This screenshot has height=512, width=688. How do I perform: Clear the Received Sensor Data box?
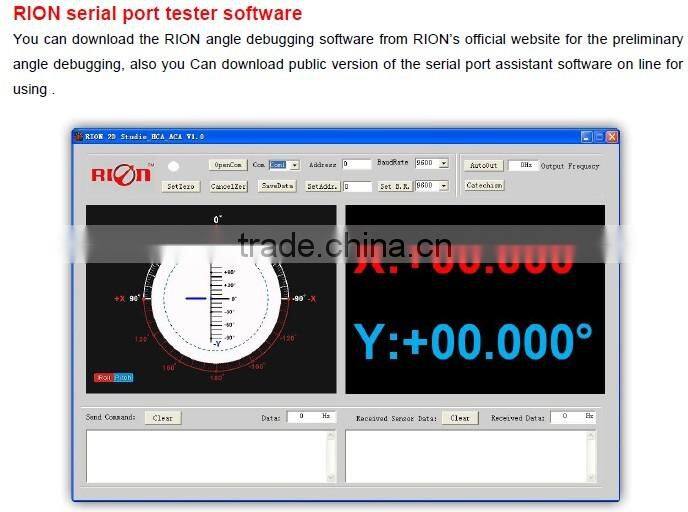(460, 418)
